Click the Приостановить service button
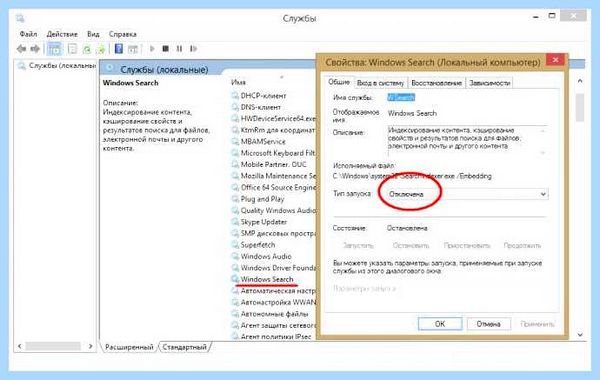The width and height of the screenshot is (600, 380). (x=467, y=245)
